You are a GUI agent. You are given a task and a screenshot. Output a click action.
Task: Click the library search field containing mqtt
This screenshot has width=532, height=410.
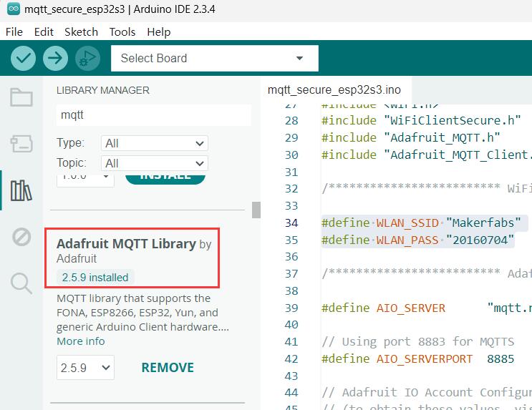pos(154,115)
